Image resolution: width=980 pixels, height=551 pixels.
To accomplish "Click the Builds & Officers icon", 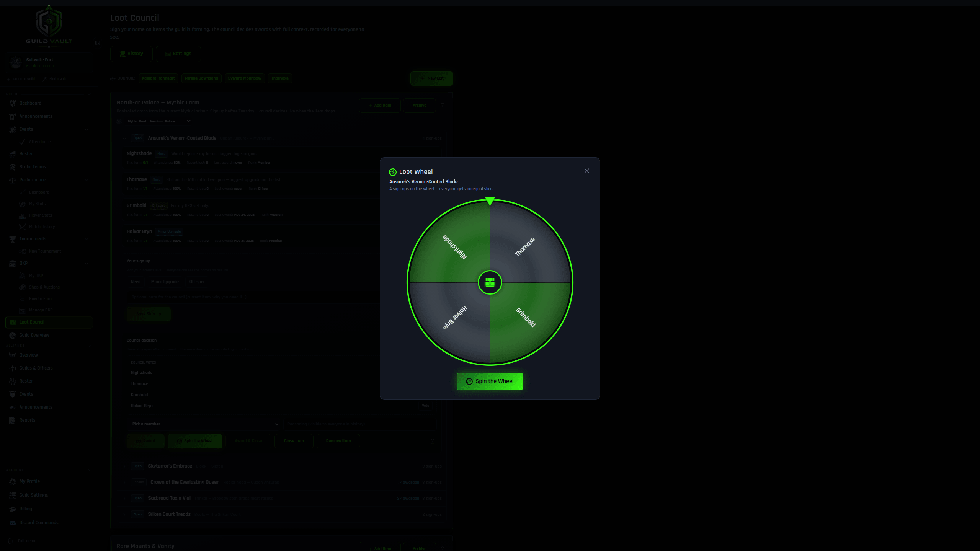I will (13, 368).
